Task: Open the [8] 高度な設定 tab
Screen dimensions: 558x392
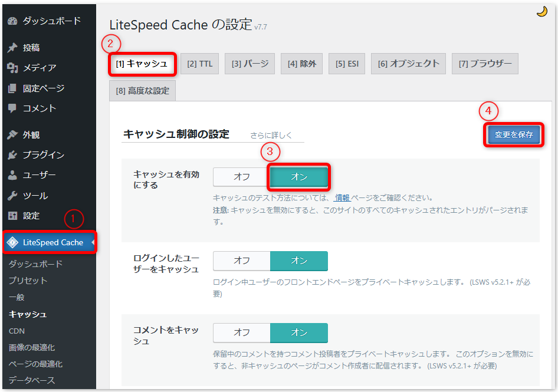Action: [x=142, y=91]
